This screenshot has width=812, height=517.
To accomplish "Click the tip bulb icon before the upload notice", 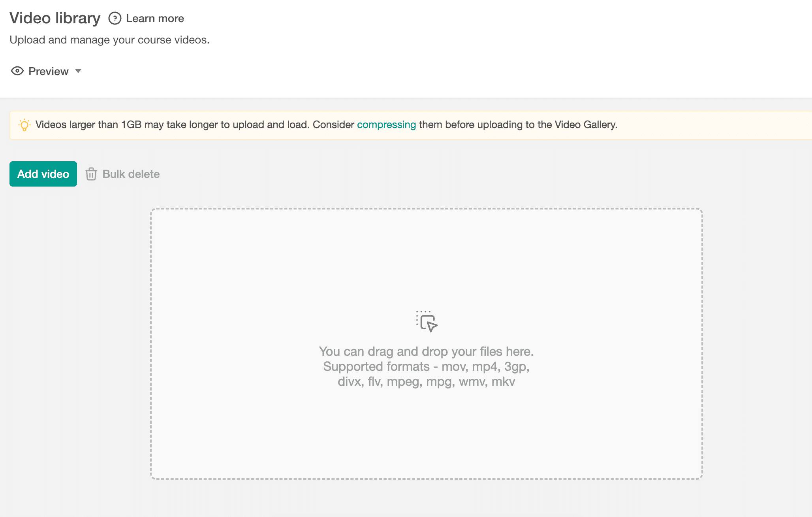I will coord(24,125).
